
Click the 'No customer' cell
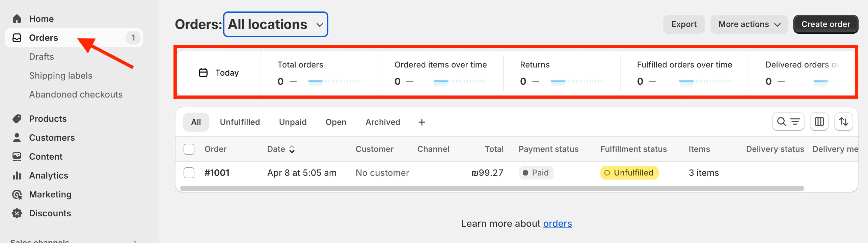click(x=382, y=173)
